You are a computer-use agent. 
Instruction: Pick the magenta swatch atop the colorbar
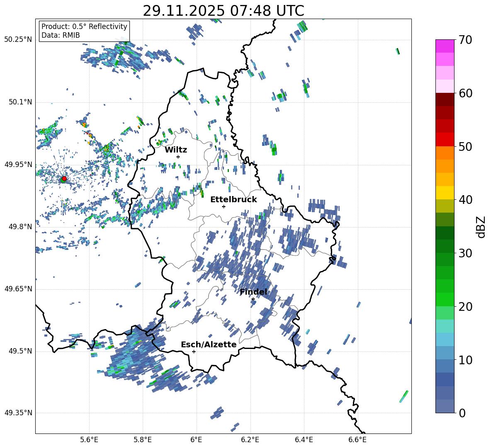click(445, 46)
